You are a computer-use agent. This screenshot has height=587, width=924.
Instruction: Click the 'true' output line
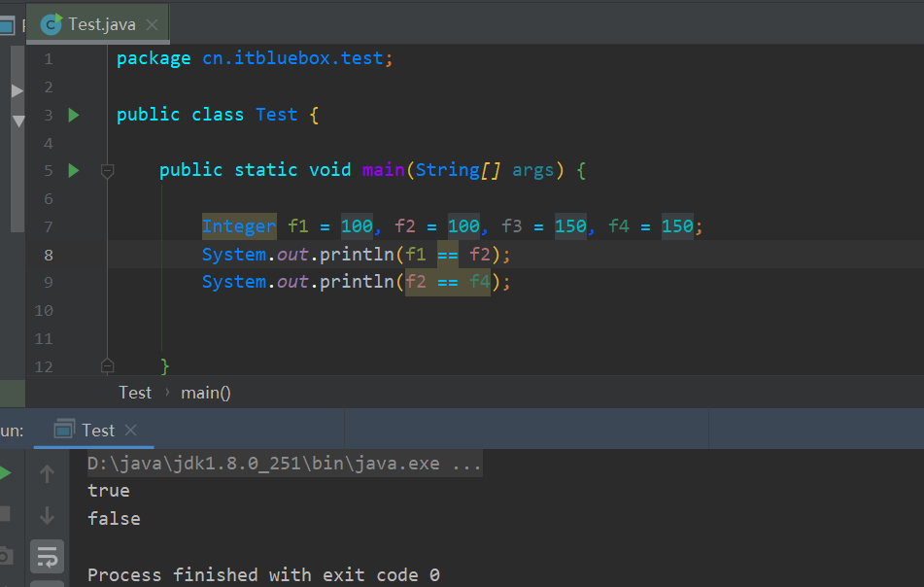pos(109,491)
